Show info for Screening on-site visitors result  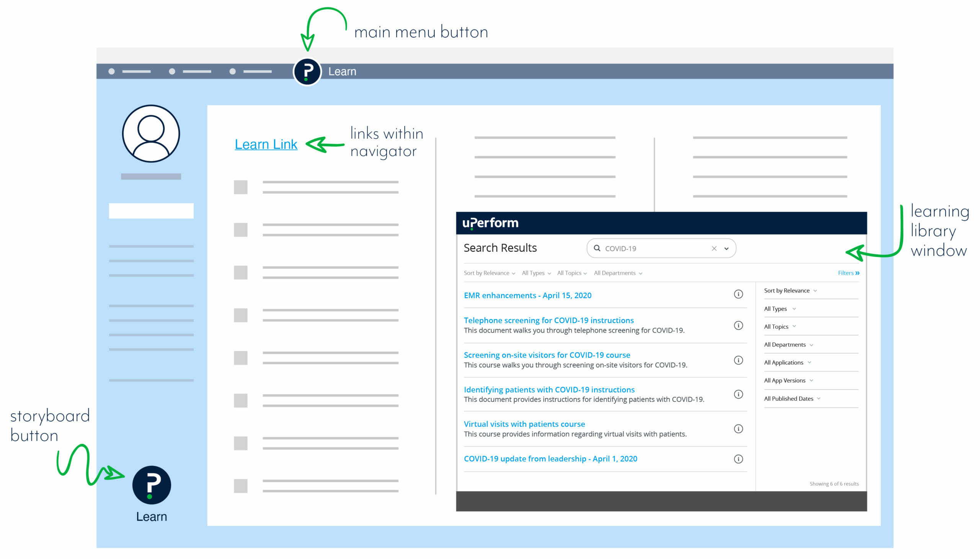click(x=738, y=360)
